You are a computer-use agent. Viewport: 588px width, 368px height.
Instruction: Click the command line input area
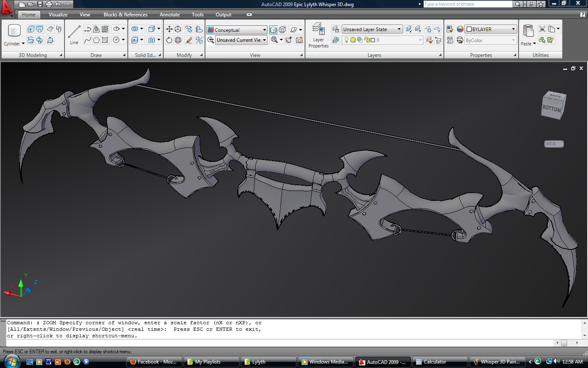(x=280, y=343)
